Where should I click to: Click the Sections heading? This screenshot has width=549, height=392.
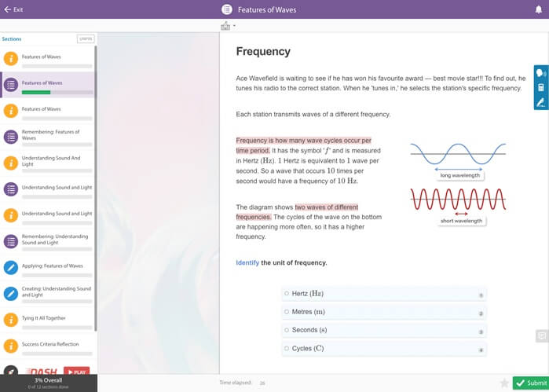click(x=12, y=38)
